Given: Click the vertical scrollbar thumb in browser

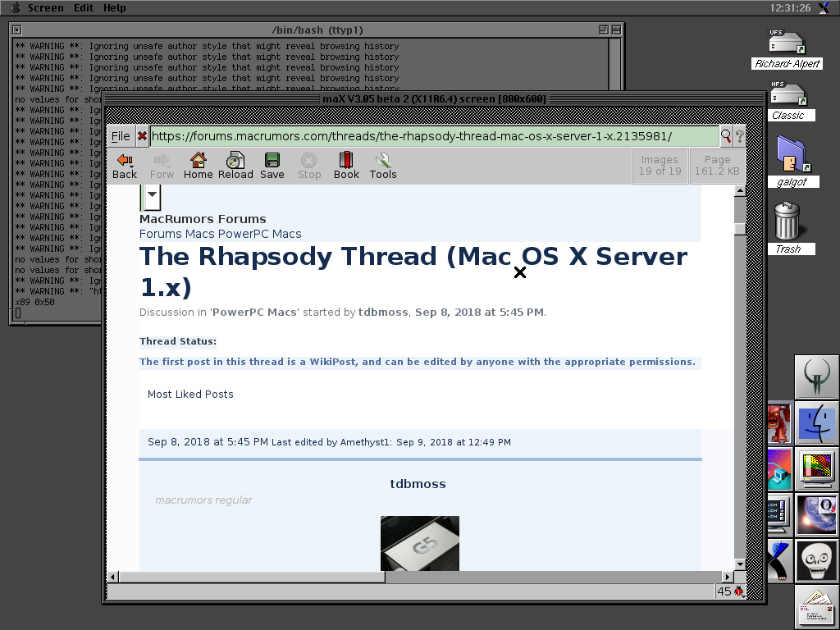Looking at the screenshot, I should click(x=740, y=229).
